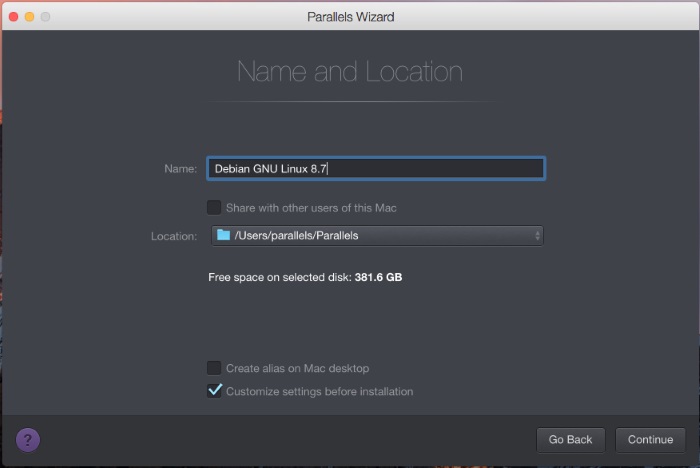700x468 pixels.
Task: Minimize the Parallels Wizard window
Action: [x=29, y=17]
